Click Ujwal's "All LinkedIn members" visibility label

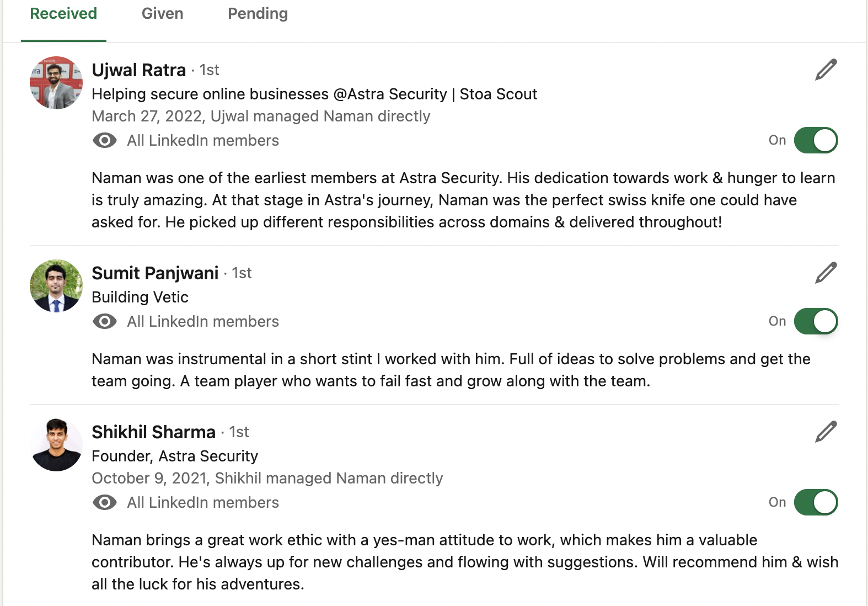pyautogui.click(x=203, y=140)
